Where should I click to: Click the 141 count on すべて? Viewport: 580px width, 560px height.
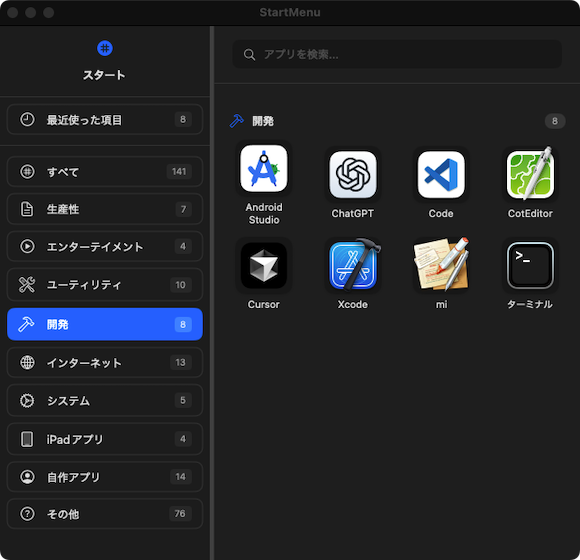179,172
